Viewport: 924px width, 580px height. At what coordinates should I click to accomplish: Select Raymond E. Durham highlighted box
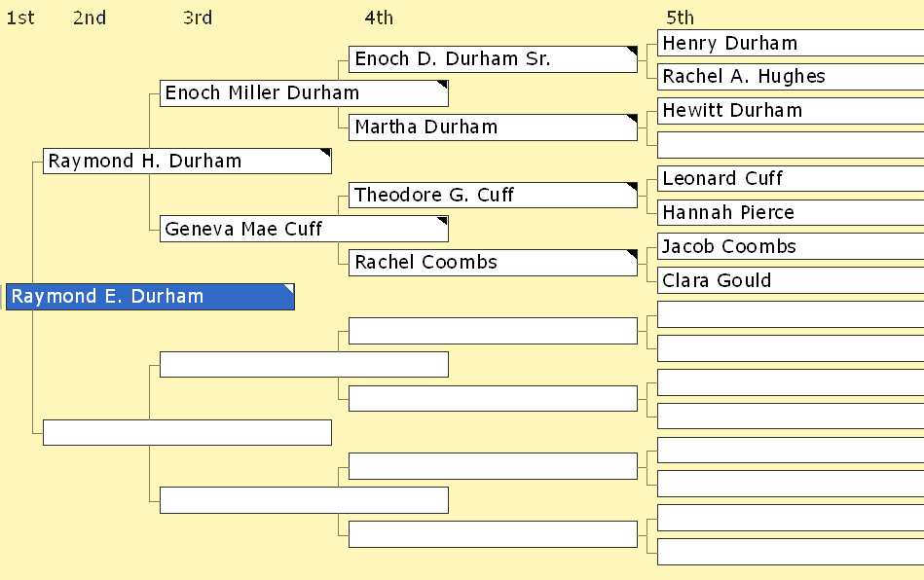pyautogui.click(x=150, y=296)
